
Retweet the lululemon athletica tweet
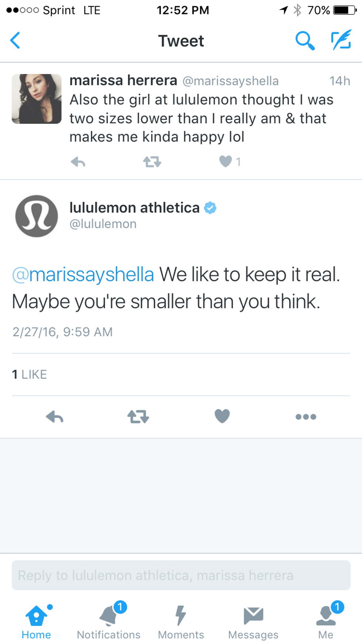point(138,417)
